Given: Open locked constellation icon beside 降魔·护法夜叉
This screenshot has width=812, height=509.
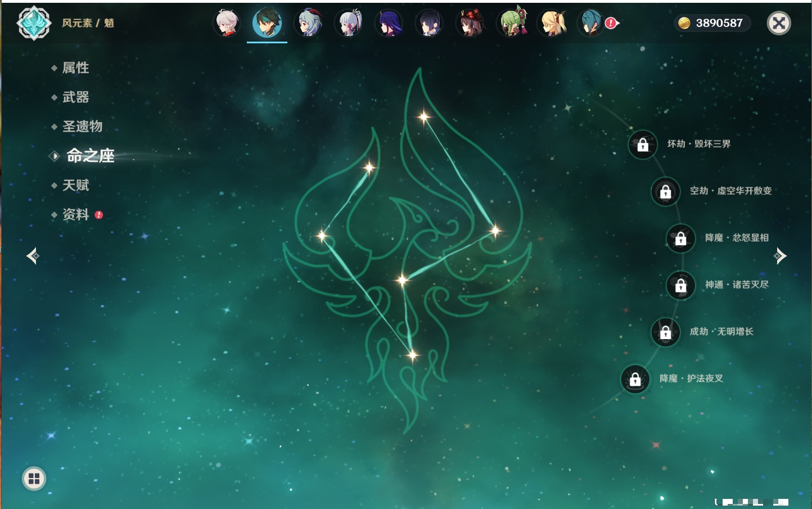Looking at the screenshot, I should pyautogui.click(x=635, y=379).
